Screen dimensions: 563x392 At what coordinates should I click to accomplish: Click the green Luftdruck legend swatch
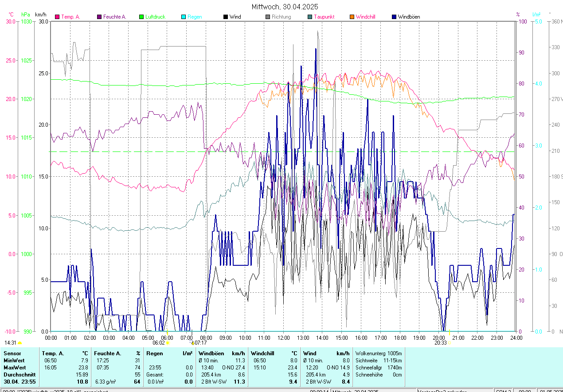141,17
